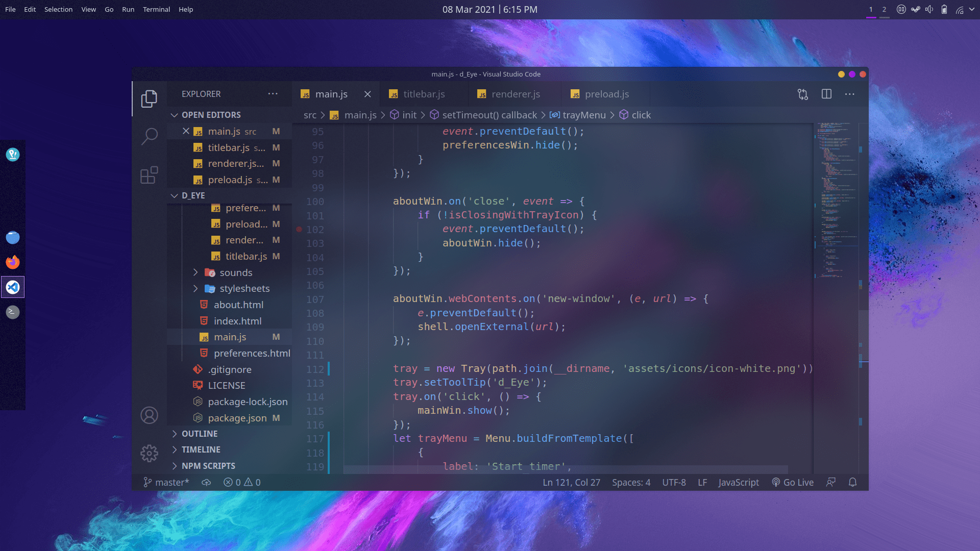Click the horizontal scrollbar under the code
The image size is (980, 551).
tap(566, 469)
